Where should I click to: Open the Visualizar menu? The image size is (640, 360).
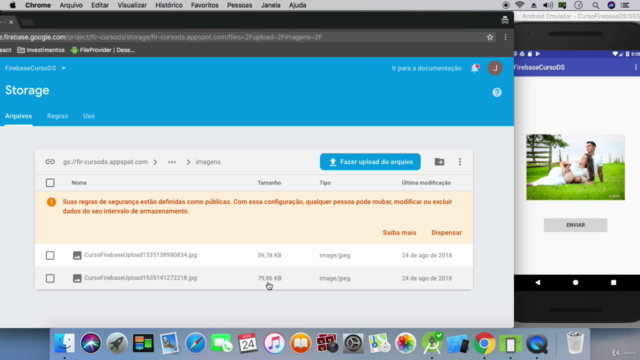[x=132, y=5]
